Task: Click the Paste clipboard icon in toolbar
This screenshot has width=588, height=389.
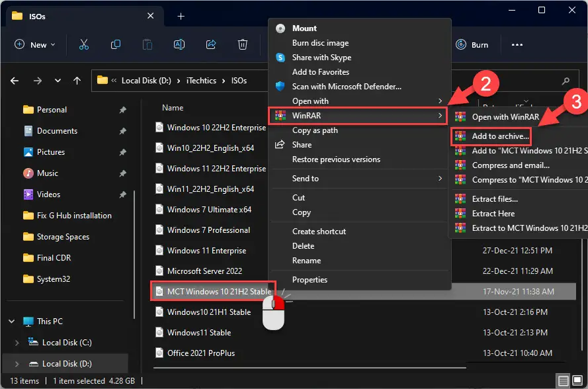Action: point(147,44)
